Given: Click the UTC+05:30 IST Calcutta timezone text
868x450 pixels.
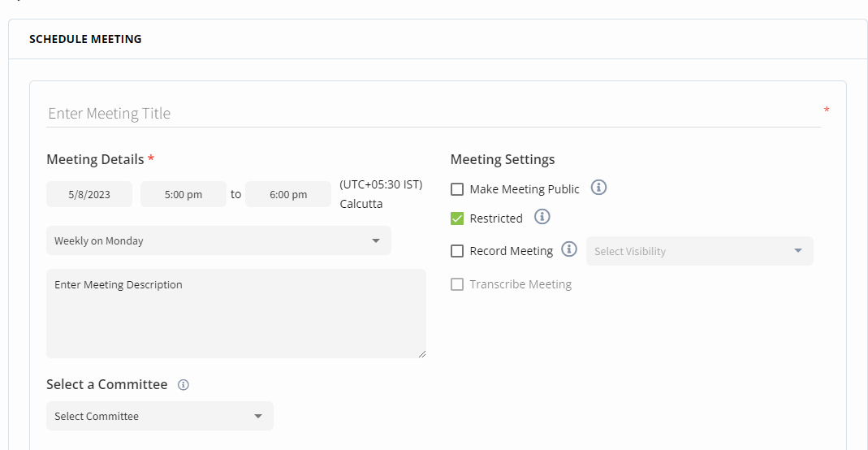Looking at the screenshot, I should point(381,194).
